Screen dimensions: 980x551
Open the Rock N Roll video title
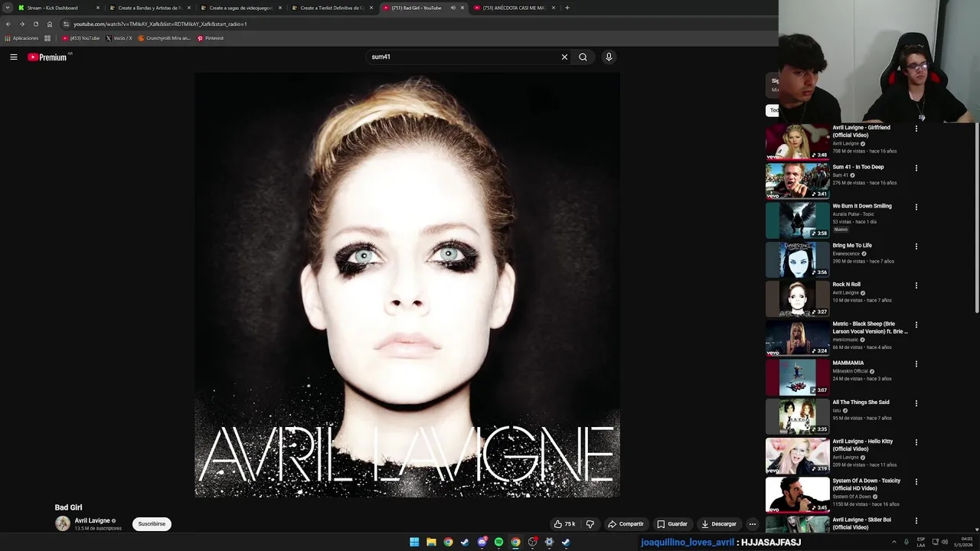pyautogui.click(x=847, y=285)
